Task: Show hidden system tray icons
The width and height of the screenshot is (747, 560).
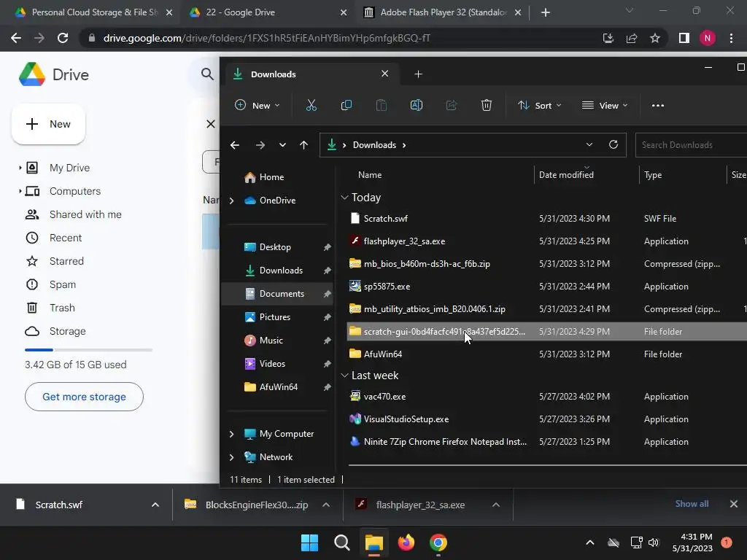Action: pyautogui.click(x=589, y=542)
